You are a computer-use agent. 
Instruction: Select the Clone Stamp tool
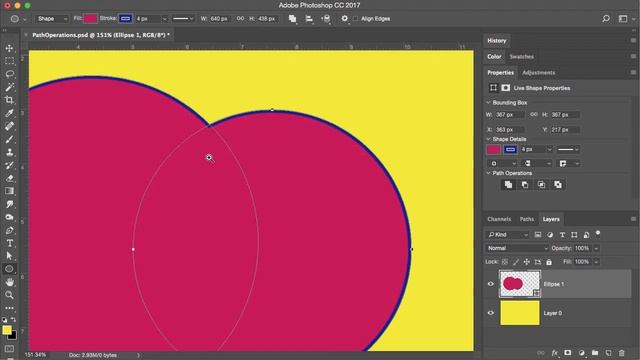[x=9, y=152]
